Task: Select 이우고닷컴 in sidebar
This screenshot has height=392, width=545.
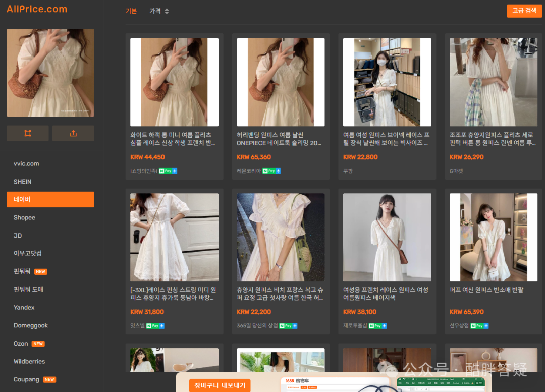Action: pos(27,253)
